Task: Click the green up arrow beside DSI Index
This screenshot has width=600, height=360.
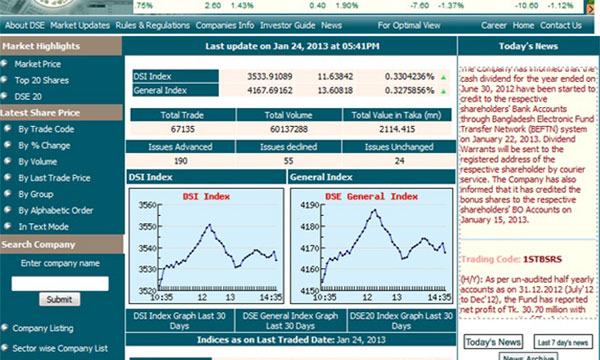Action: click(443, 77)
